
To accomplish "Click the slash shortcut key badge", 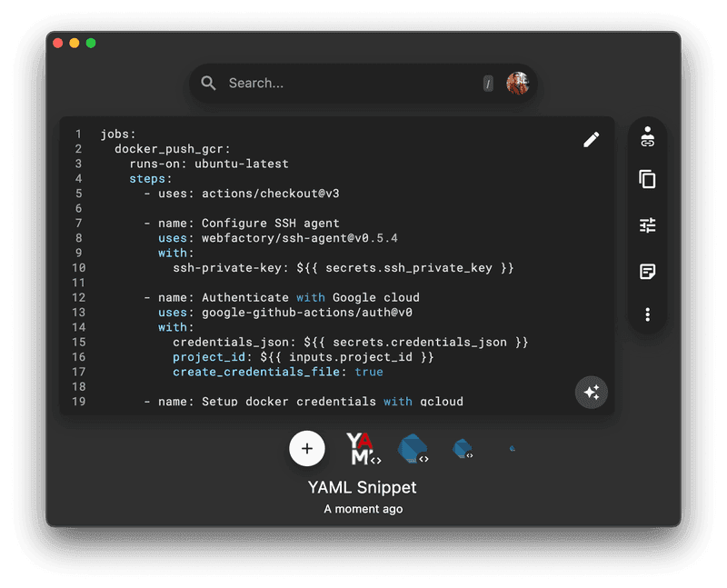I will (488, 84).
